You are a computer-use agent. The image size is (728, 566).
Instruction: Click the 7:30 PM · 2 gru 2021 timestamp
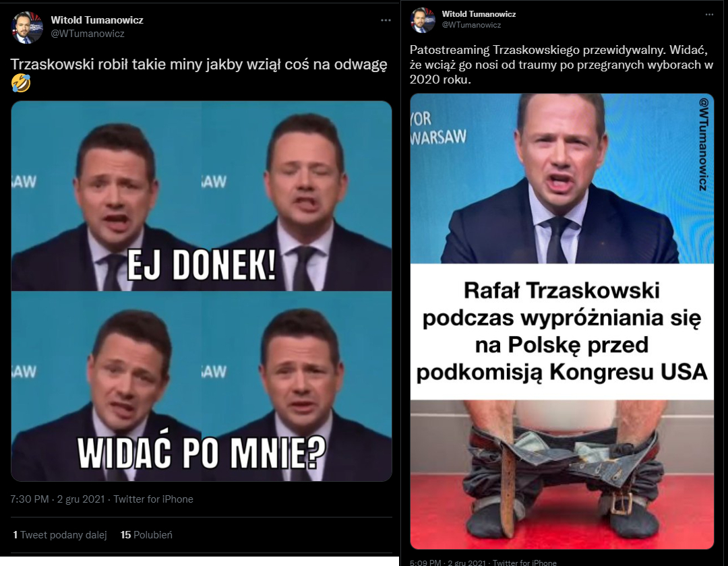57,499
